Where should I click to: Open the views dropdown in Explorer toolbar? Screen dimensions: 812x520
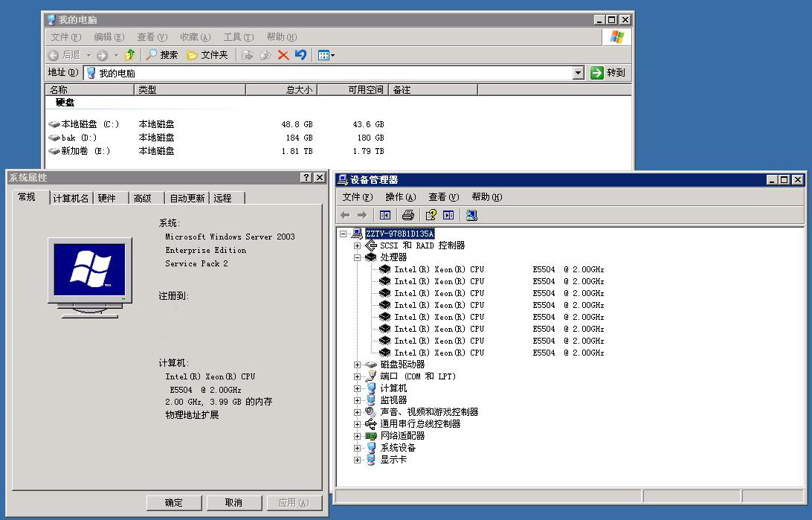coord(326,55)
